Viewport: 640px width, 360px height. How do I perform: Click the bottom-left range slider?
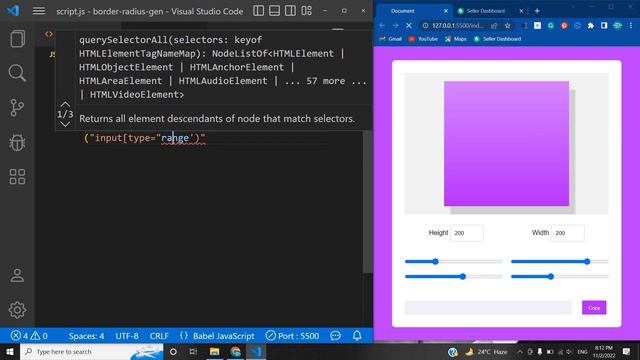point(453,277)
